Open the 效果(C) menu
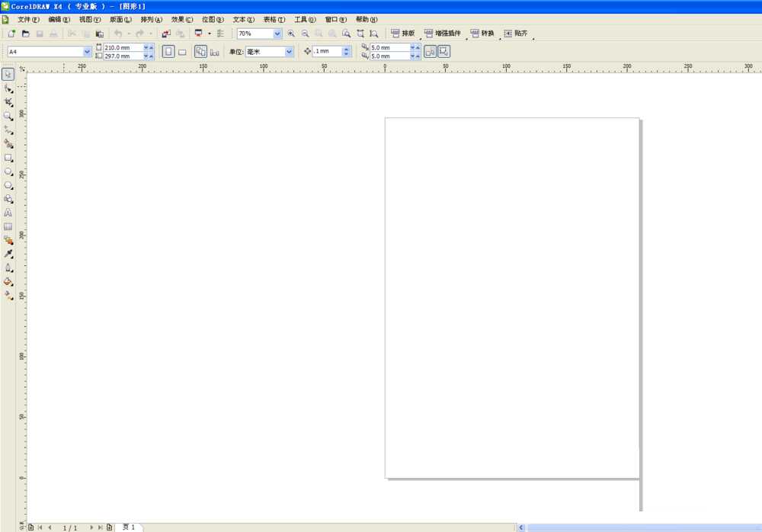 pyautogui.click(x=182, y=19)
